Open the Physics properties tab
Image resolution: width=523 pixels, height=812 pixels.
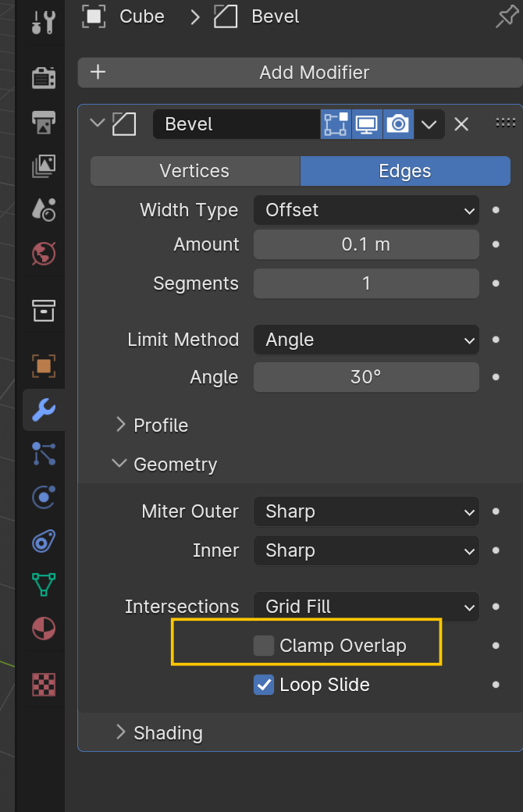(x=44, y=496)
